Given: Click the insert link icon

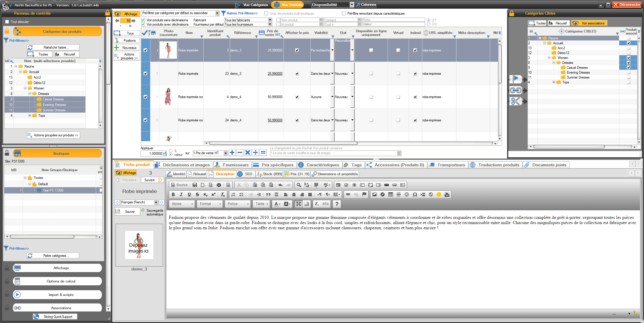Looking at the screenshot, I should click(348, 194).
